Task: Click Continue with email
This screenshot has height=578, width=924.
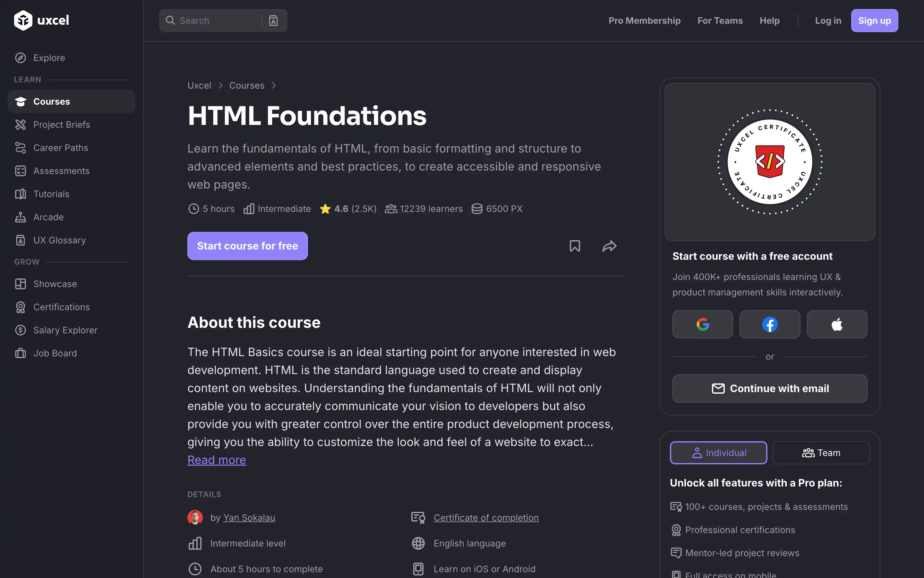Action: 770,389
